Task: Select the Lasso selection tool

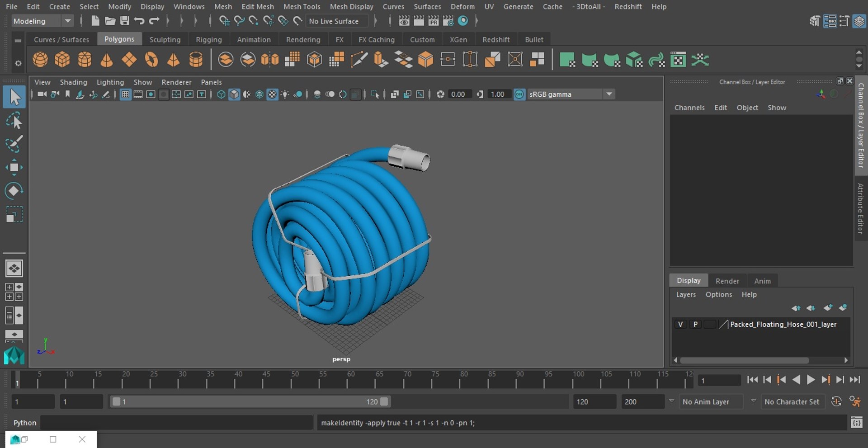Action: pyautogui.click(x=14, y=121)
